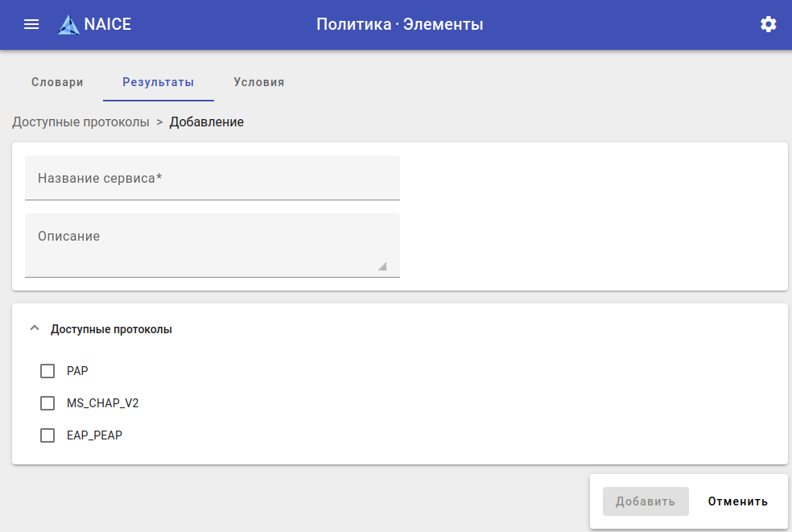The width and height of the screenshot is (792, 532).
Task: Click the Добавление breadcrumb item
Action: coord(206,122)
